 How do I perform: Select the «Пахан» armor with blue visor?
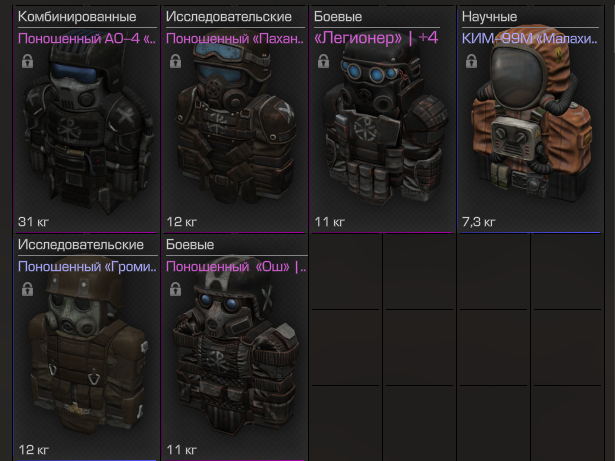click(235, 118)
